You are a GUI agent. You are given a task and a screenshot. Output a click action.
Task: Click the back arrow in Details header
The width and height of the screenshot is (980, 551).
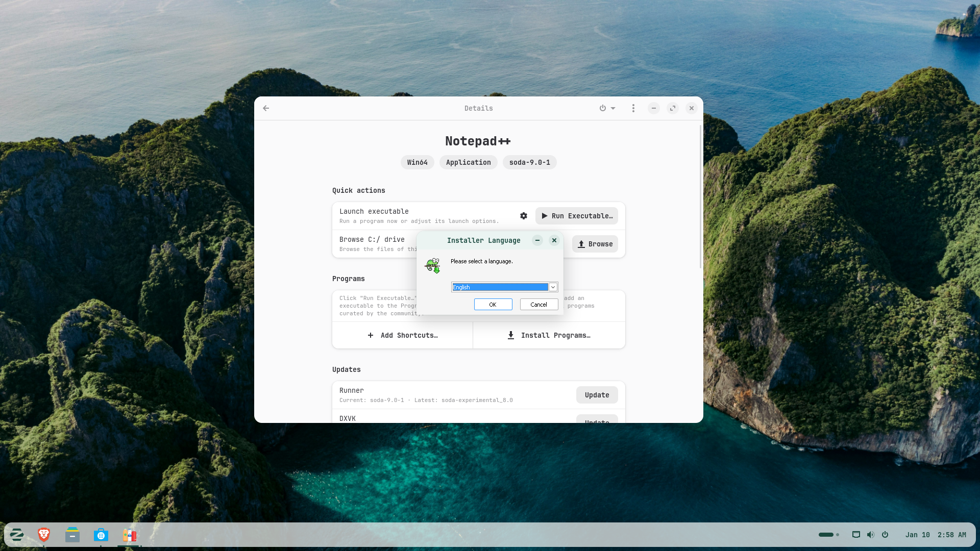tap(266, 108)
